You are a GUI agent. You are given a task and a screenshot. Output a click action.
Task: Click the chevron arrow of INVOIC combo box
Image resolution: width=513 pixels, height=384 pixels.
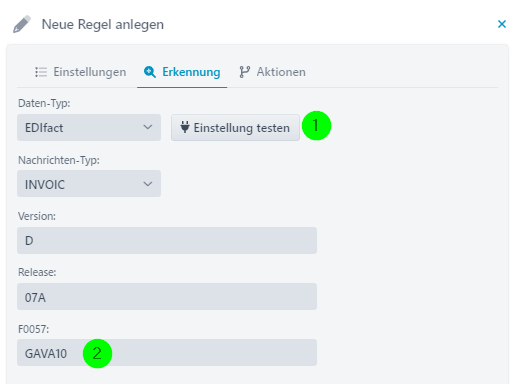pyautogui.click(x=148, y=184)
